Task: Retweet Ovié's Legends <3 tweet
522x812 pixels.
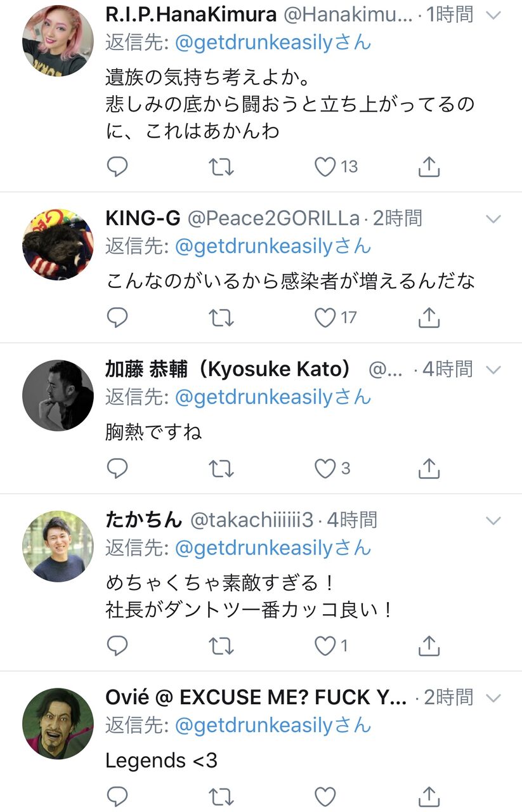Action: click(221, 796)
